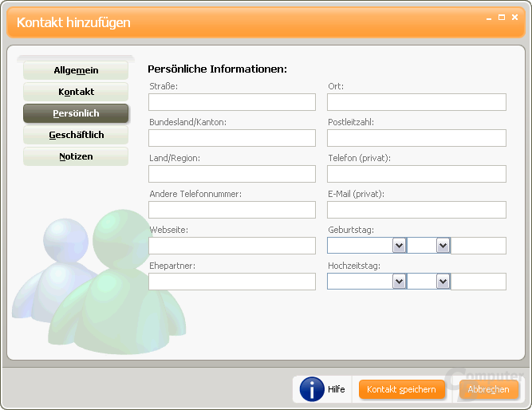Image resolution: width=532 pixels, height=410 pixels.
Task: Click the Abbrechen button
Action: [x=489, y=389]
